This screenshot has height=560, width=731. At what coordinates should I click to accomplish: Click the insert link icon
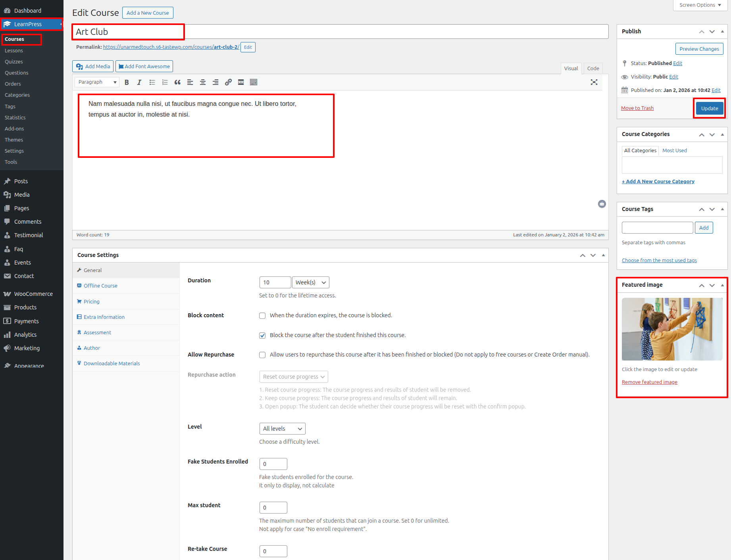click(228, 82)
